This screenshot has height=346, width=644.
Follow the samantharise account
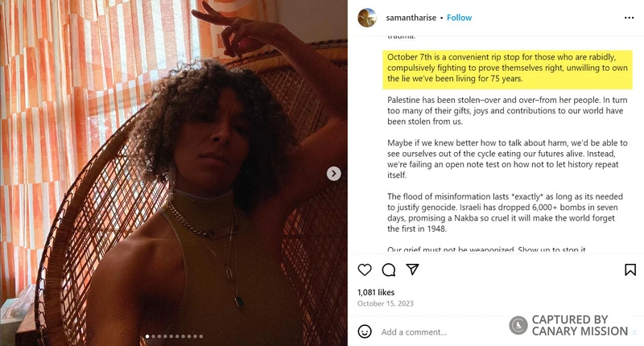(x=460, y=17)
